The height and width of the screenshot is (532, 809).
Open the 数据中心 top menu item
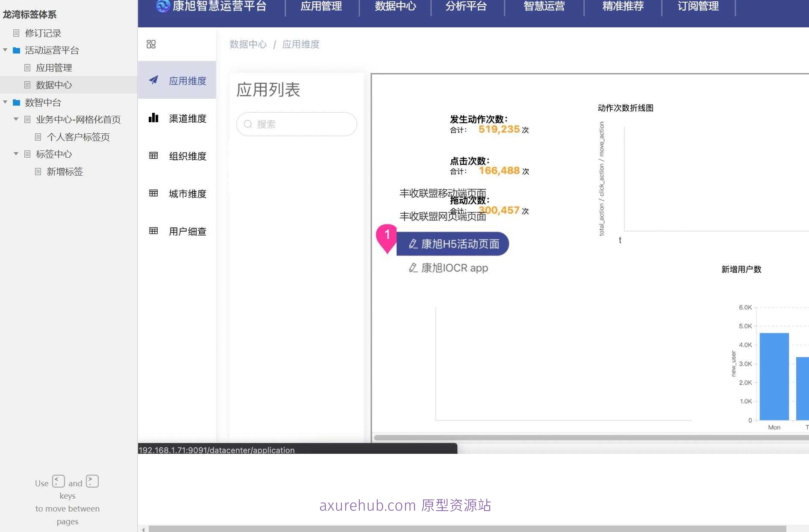pyautogui.click(x=394, y=6)
